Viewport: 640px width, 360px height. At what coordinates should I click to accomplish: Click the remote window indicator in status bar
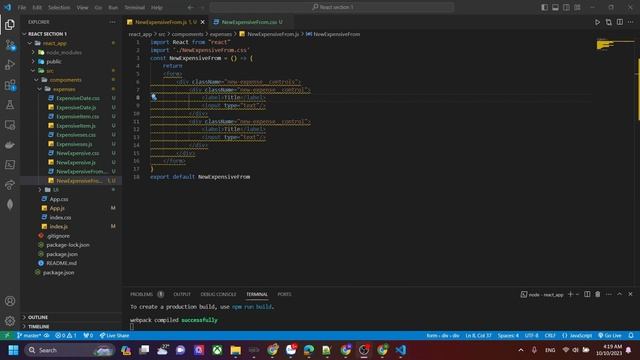(x=7, y=336)
